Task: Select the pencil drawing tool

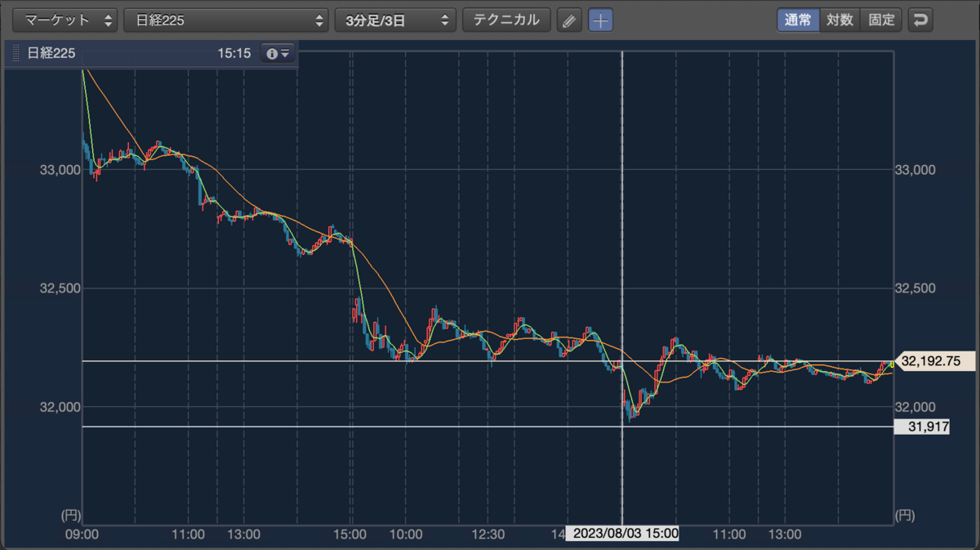Action: (569, 20)
